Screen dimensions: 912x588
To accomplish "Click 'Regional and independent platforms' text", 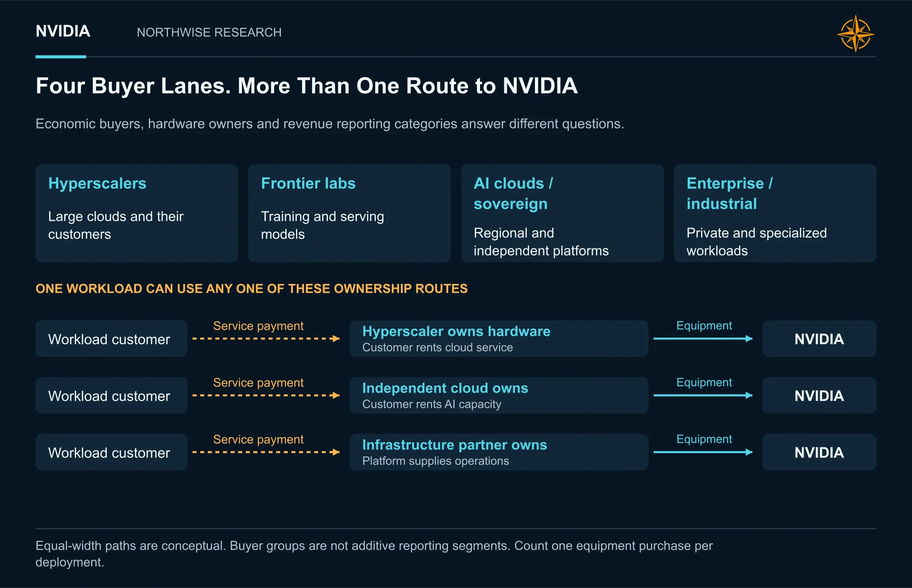I will [x=541, y=242].
